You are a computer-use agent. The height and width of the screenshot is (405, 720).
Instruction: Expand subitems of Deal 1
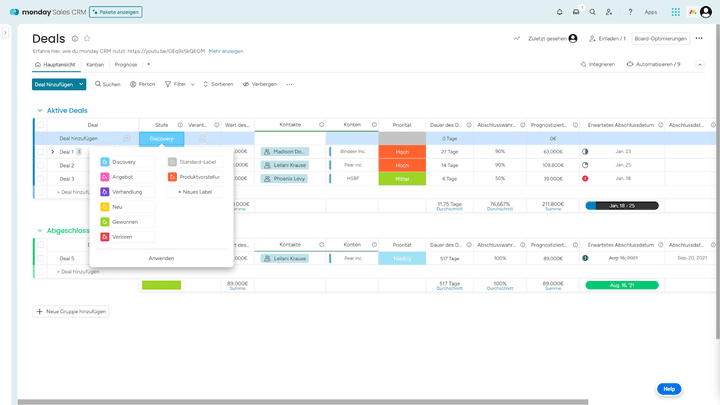coord(52,152)
